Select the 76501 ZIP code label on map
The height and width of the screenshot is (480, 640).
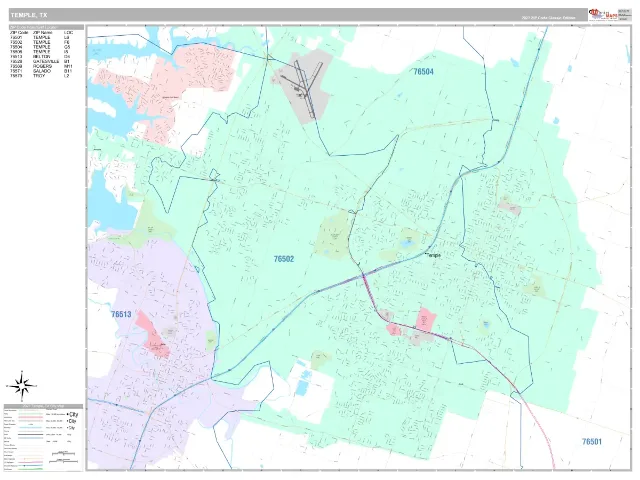tap(591, 442)
